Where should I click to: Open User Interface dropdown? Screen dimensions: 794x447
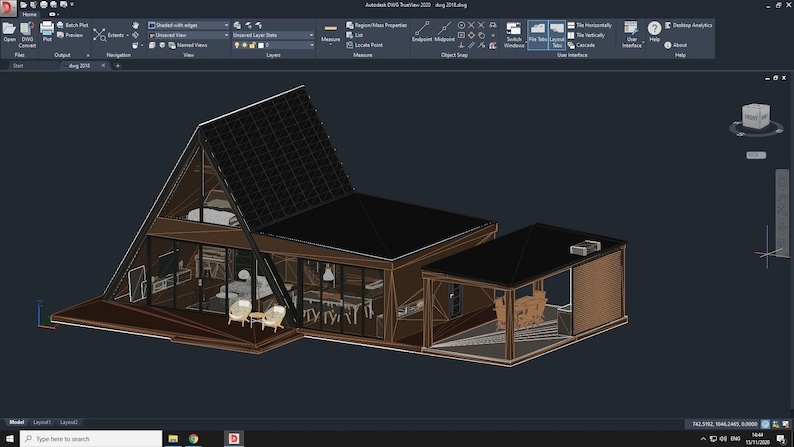pyautogui.click(x=631, y=34)
